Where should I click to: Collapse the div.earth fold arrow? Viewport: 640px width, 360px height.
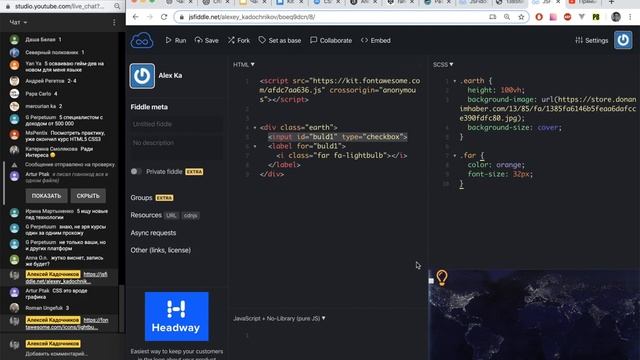click(x=255, y=128)
